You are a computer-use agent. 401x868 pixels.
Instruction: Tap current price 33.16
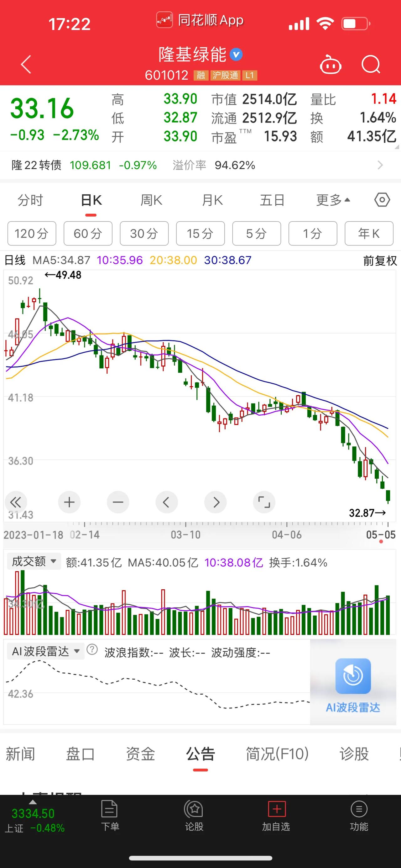tap(42, 108)
